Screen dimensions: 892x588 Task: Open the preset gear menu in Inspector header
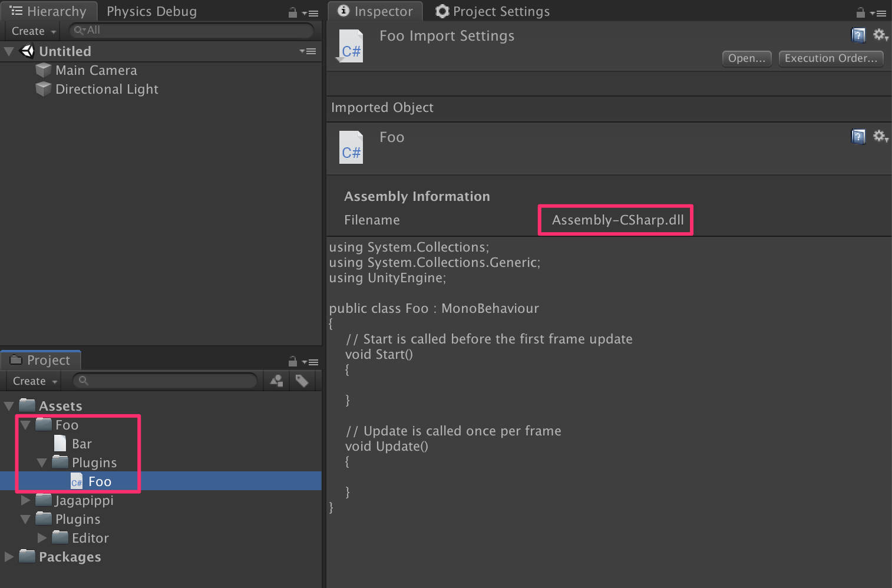(880, 35)
